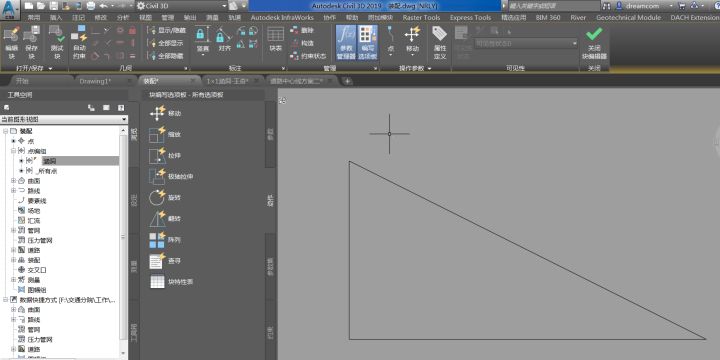Viewport: 720px width, 360px height.
Task: Open the 插入 ribbon tab
Action: pos(56,17)
